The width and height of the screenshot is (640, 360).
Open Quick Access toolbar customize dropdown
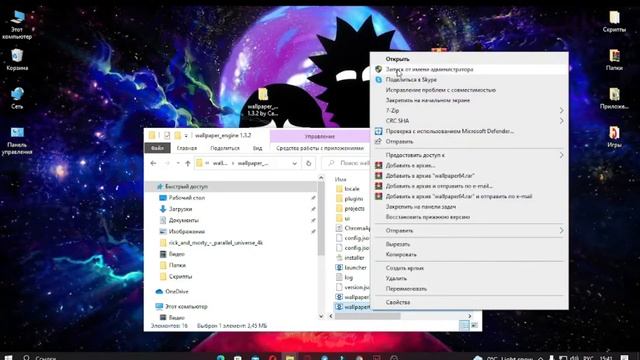pos(186,136)
